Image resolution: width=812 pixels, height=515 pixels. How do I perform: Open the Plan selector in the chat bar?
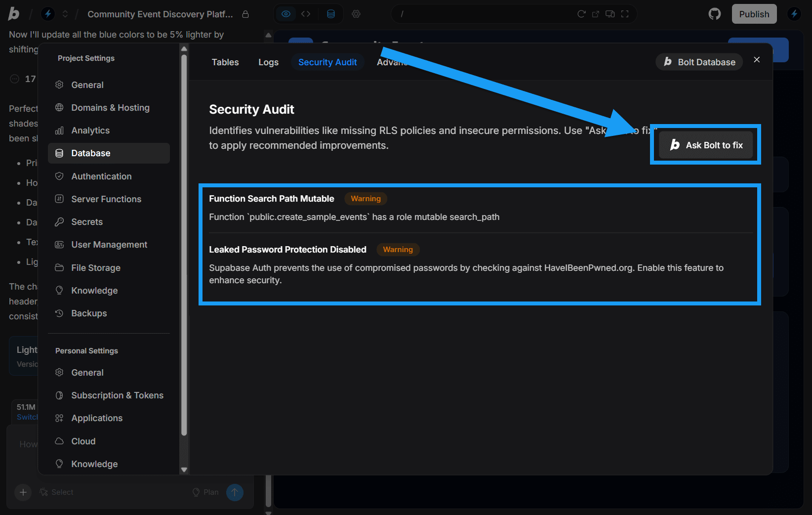(205, 492)
